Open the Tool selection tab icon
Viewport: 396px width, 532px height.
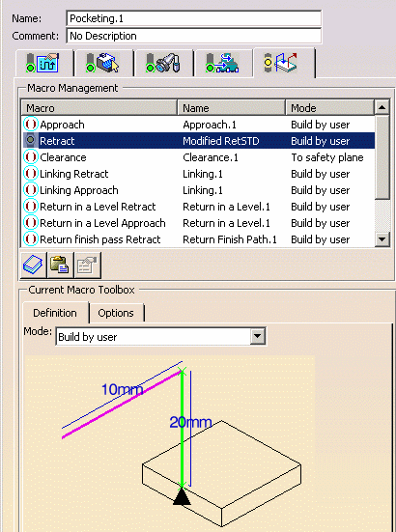163,63
